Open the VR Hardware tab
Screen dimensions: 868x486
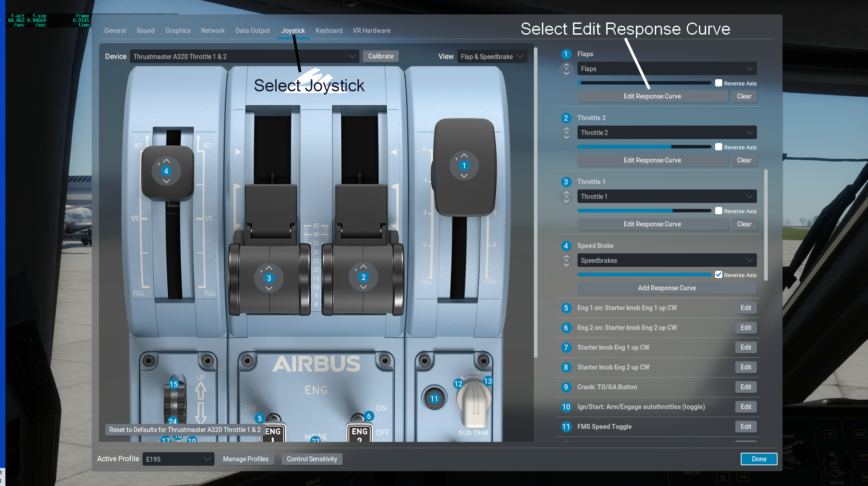371,30
